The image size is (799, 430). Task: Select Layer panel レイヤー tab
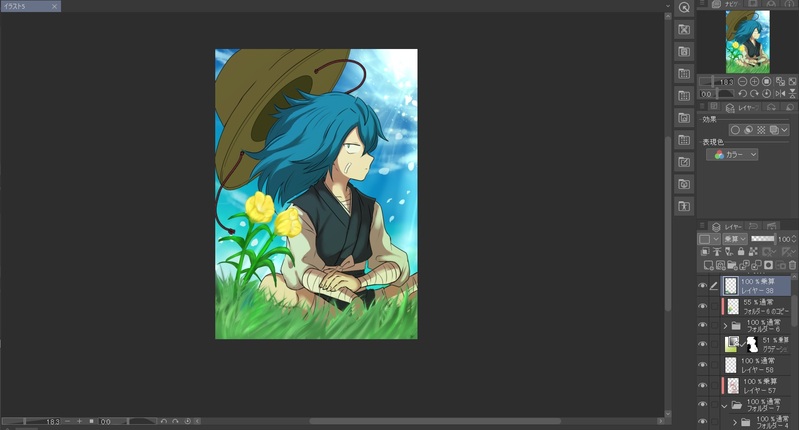[728, 227]
